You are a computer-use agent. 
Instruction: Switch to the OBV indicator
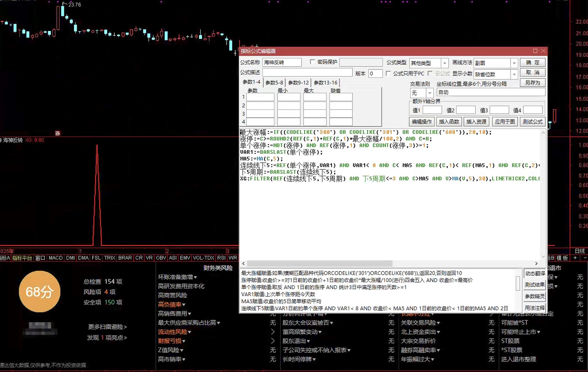pyautogui.click(x=161, y=258)
